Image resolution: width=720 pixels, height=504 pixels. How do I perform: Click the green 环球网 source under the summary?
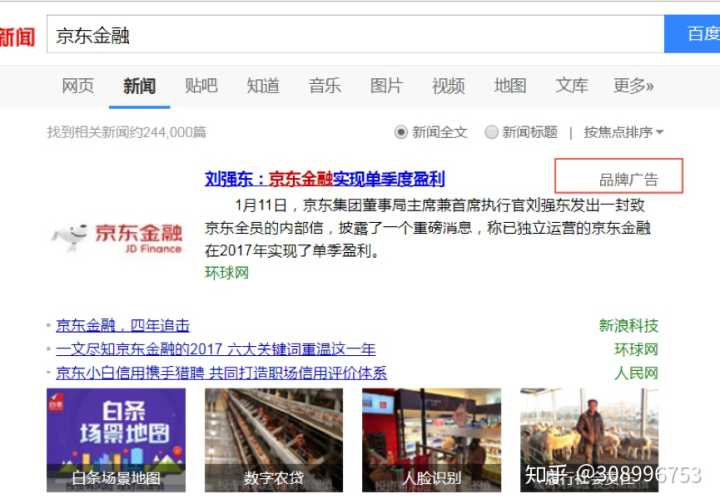point(226,273)
